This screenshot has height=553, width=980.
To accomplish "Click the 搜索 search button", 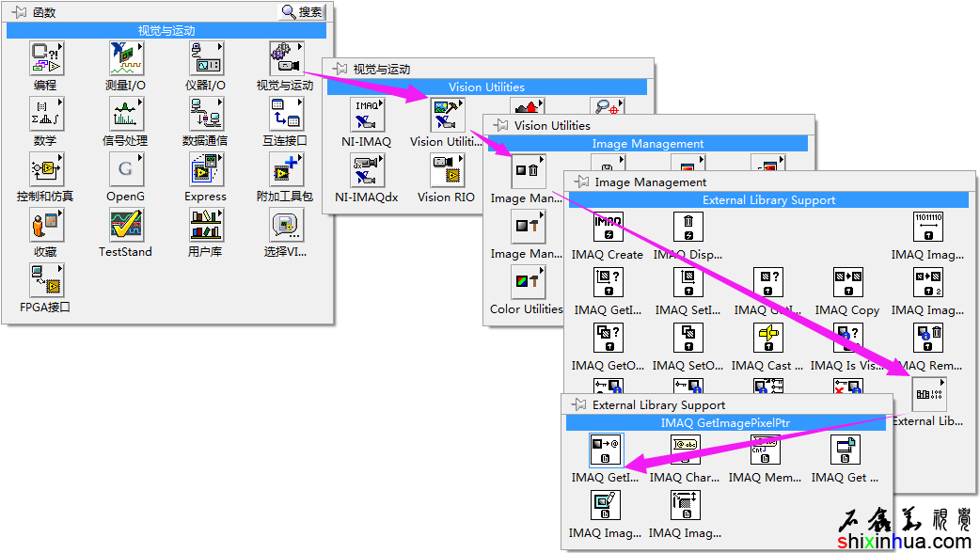I will tap(303, 12).
